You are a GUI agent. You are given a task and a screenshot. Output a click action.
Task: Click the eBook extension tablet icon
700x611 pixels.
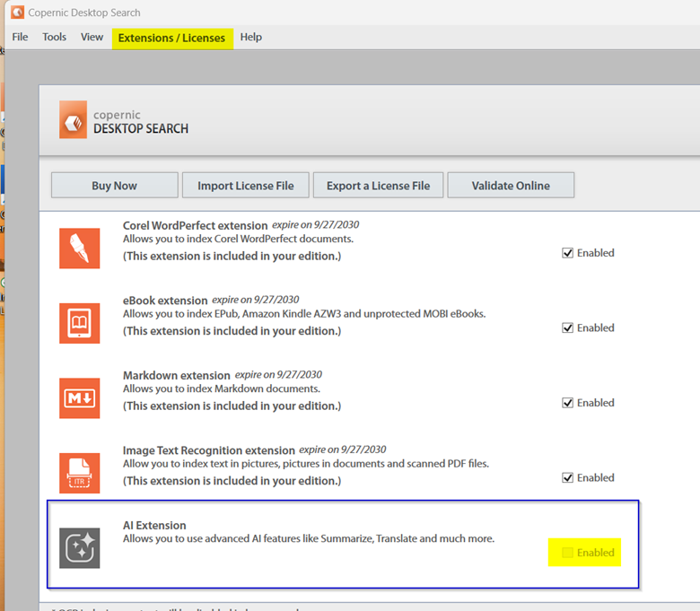pos(80,323)
